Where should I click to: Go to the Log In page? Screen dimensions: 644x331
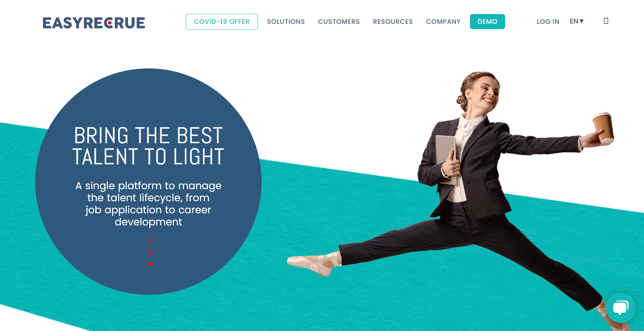coord(548,22)
